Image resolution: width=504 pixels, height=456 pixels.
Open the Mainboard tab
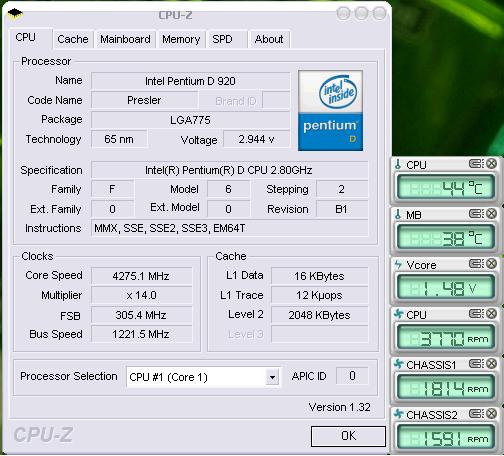tap(125, 39)
